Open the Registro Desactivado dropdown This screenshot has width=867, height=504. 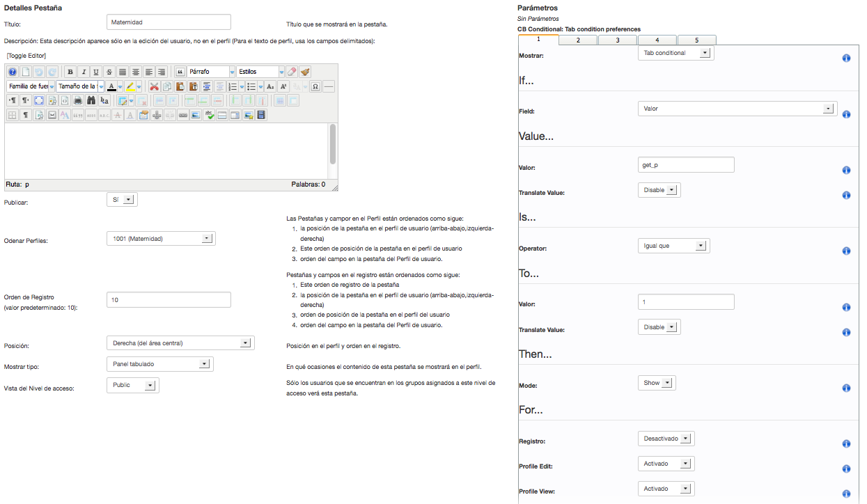pyautogui.click(x=666, y=439)
